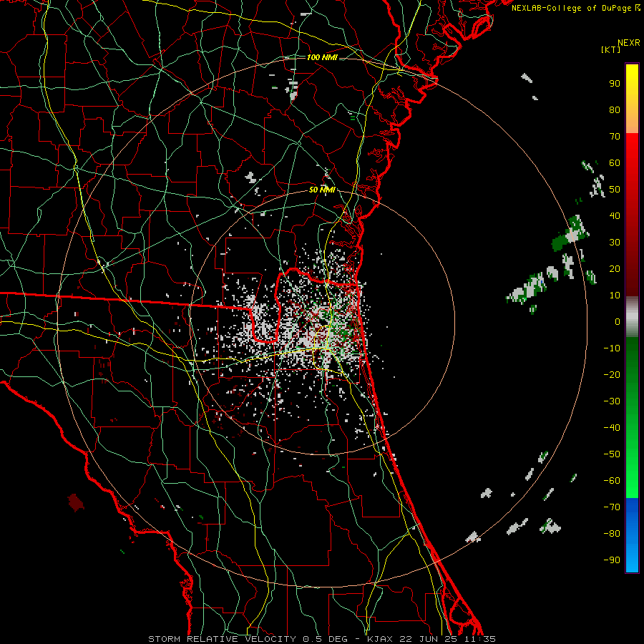Click the "-40" scale value
Image resolution: width=644 pixels, height=644 pixels.
pyautogui.click(x=612, y=428)
